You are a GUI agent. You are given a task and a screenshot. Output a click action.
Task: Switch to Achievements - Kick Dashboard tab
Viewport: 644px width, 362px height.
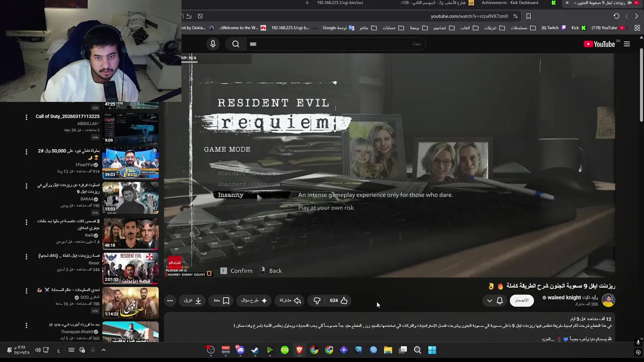click(510, 3)
